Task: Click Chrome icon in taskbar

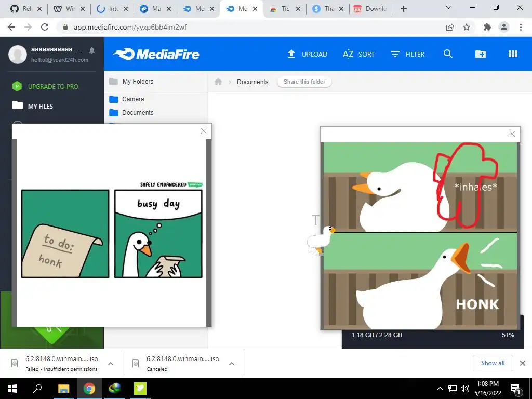Action: pos(89,389)
